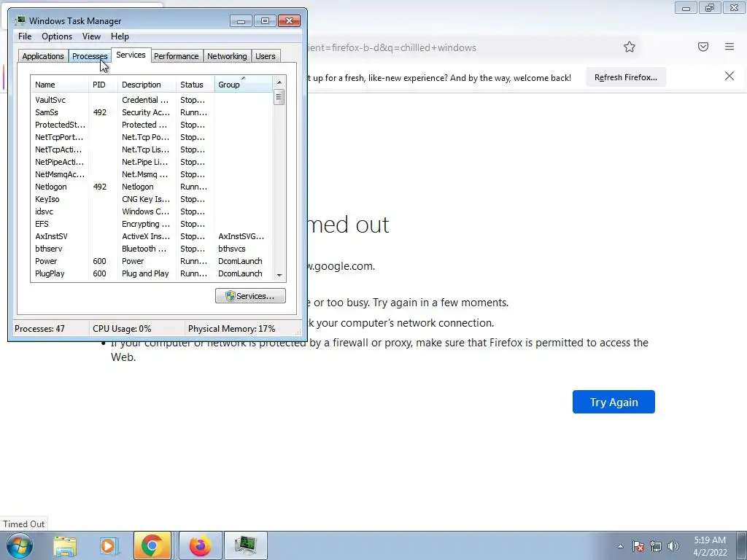Select the idsvc service row

tap(152, 211)
